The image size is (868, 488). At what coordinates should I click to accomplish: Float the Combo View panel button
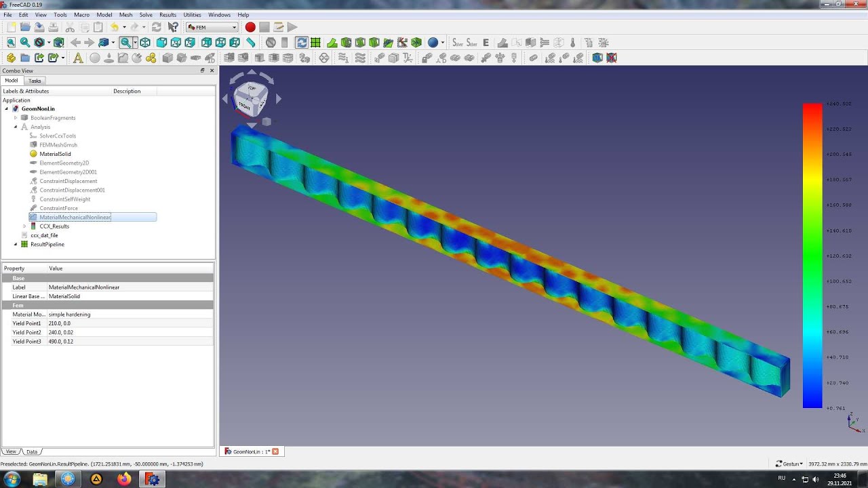pyautogui.click(x=202, y=70)
